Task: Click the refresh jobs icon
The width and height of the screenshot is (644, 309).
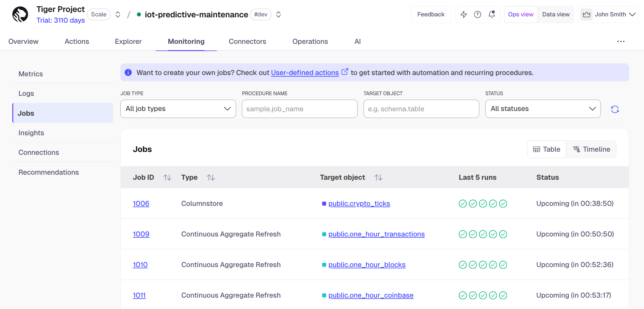Action: [x=615, y=109]
